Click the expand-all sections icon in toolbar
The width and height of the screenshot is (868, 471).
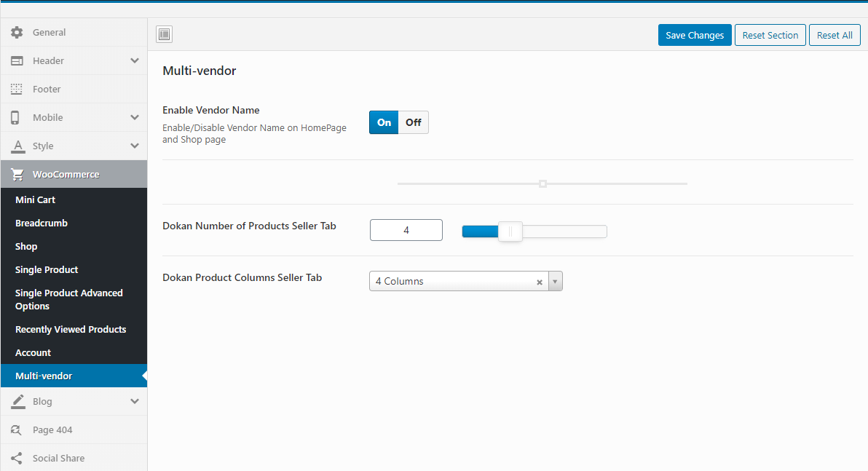(x=164, y=34)
